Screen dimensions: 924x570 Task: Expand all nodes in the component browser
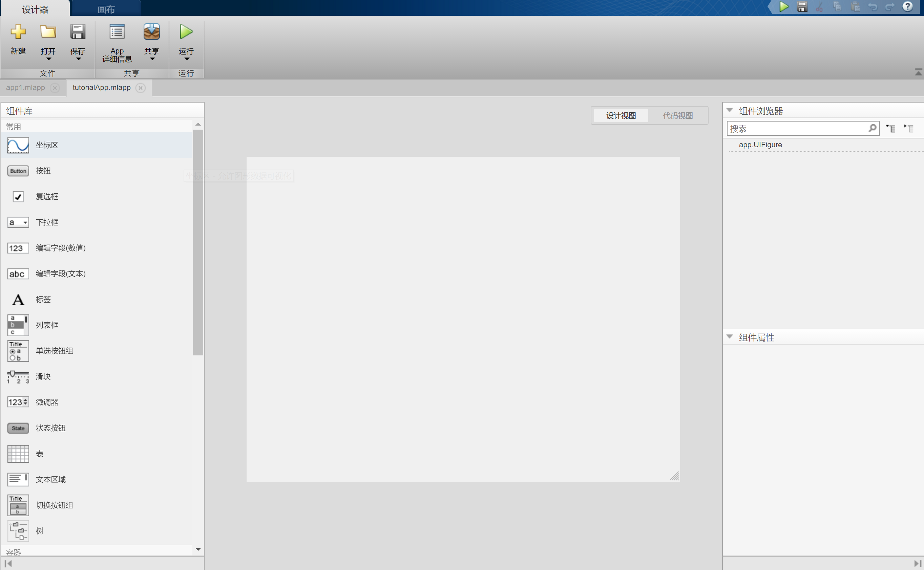[x=891, y=128]
